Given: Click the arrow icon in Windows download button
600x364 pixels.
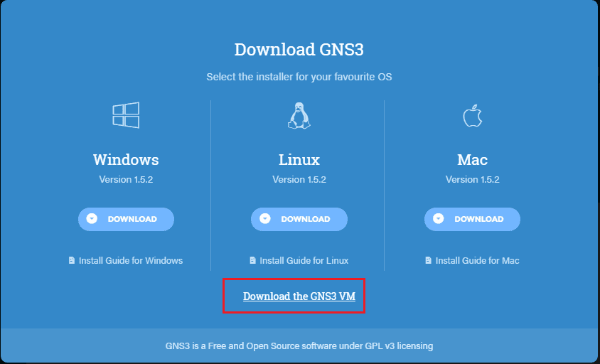Looking at the screenshot, I should pyautogui.click(x=92, y=218).
